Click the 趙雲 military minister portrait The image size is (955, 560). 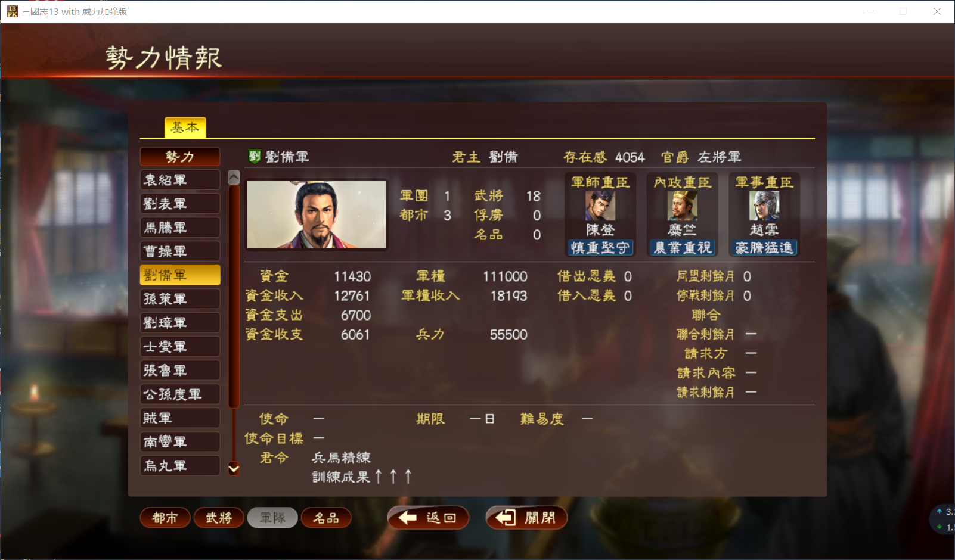point(764,206)
